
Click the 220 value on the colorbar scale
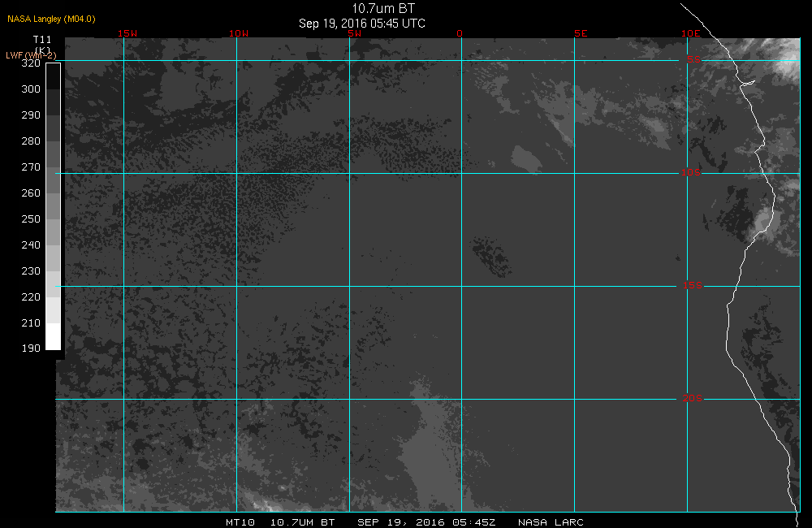tap(31, 297)
